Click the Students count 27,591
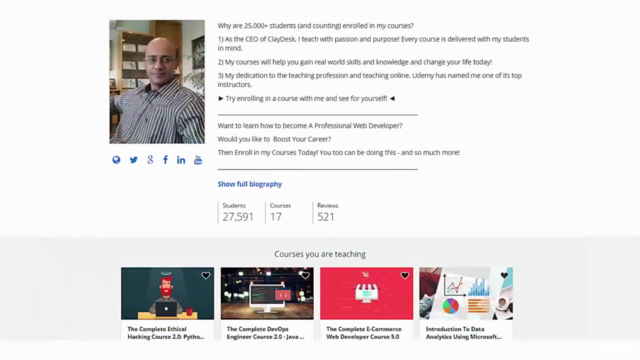Image resolution: width=640 pixels, height=360 pixels. 238,217
